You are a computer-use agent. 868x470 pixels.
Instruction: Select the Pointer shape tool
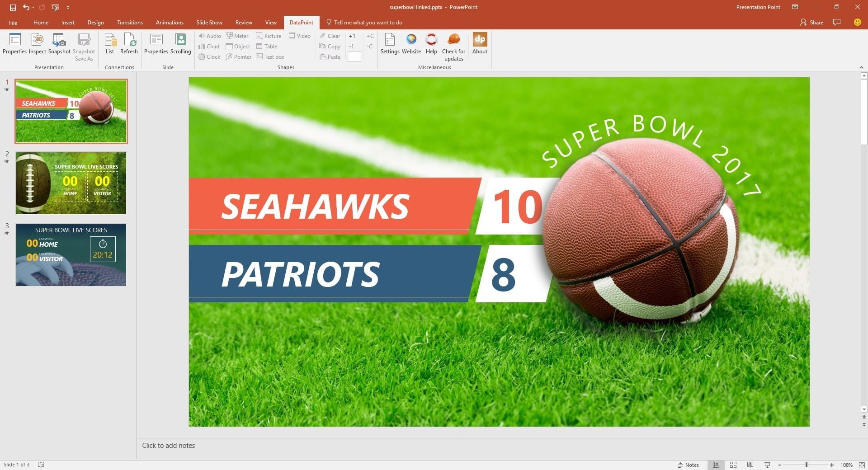click(238, 57)
